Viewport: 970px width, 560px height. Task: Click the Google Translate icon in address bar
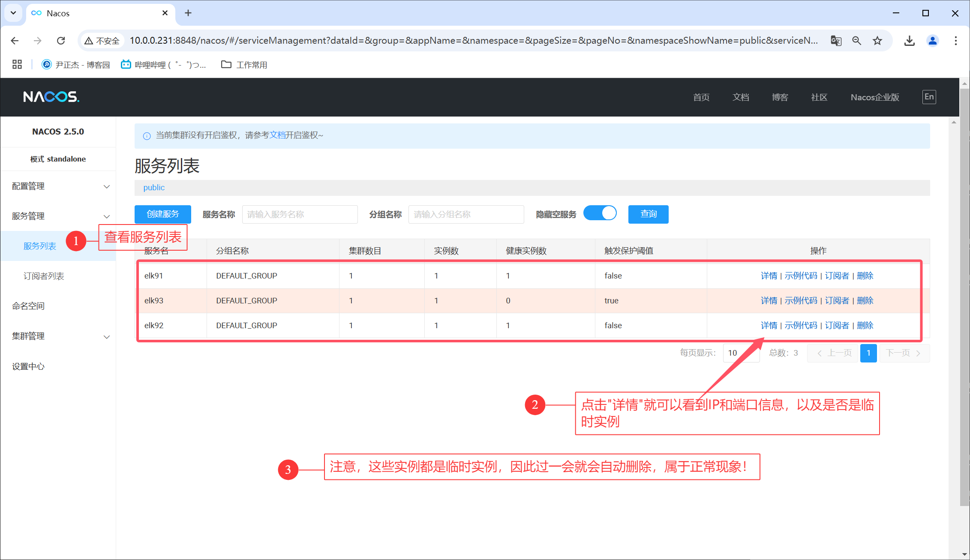pos(836,41)
